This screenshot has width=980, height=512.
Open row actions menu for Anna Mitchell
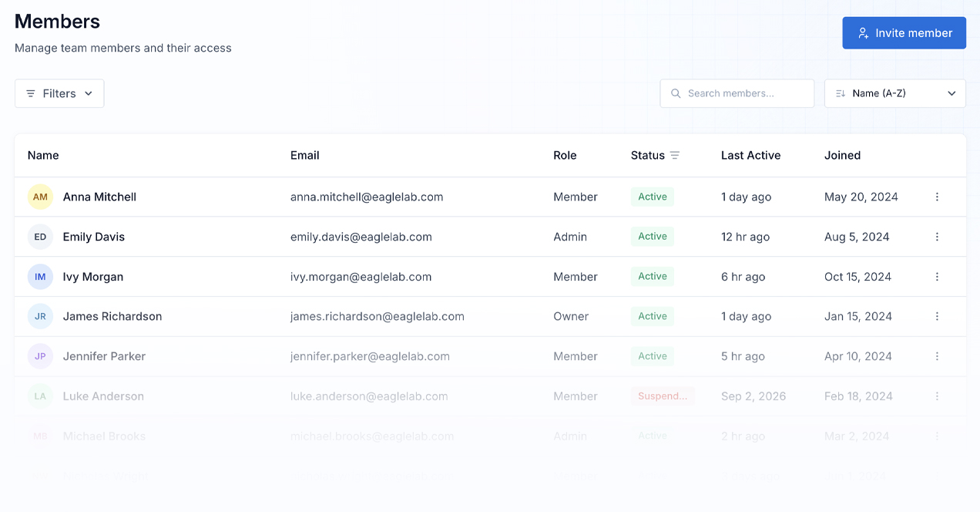pyautogui.click(x=937, y=197)
